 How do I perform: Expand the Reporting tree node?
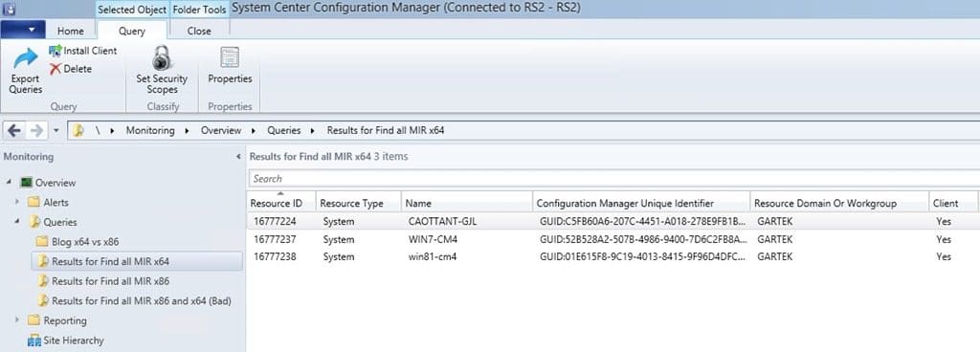coord(17,320)
